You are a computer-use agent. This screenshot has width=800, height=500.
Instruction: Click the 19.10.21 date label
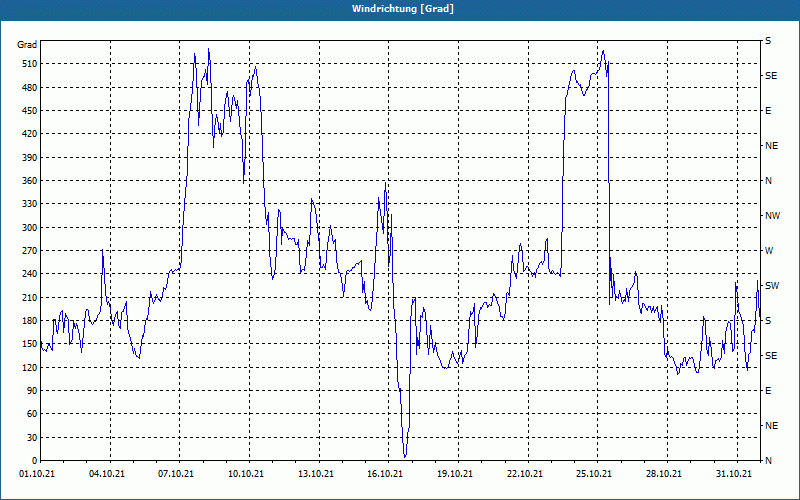pos(455,474)
